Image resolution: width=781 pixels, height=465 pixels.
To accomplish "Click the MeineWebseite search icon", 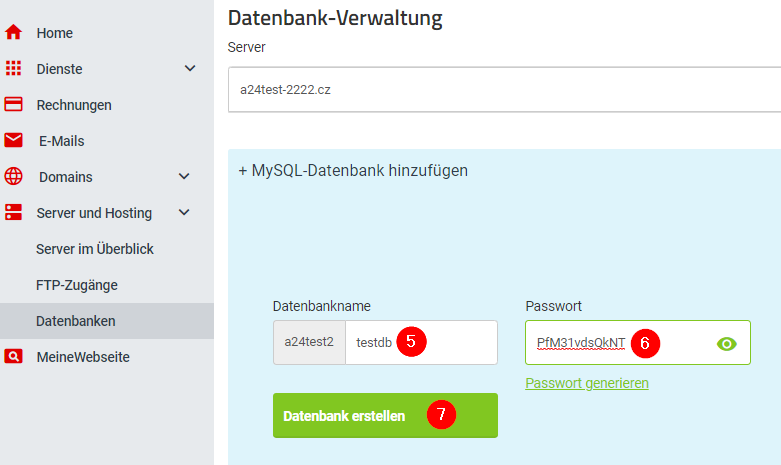I will [x=13, y=357].
